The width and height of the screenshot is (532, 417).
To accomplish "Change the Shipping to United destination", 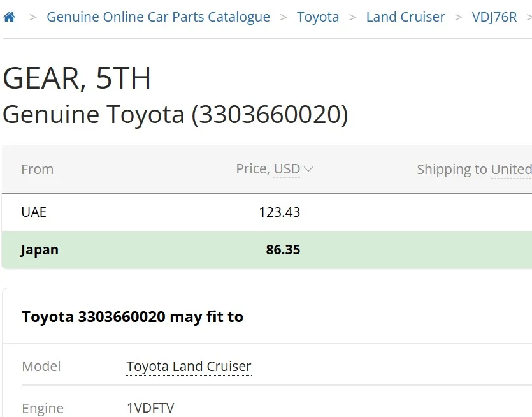I will (x=510, y=170).
